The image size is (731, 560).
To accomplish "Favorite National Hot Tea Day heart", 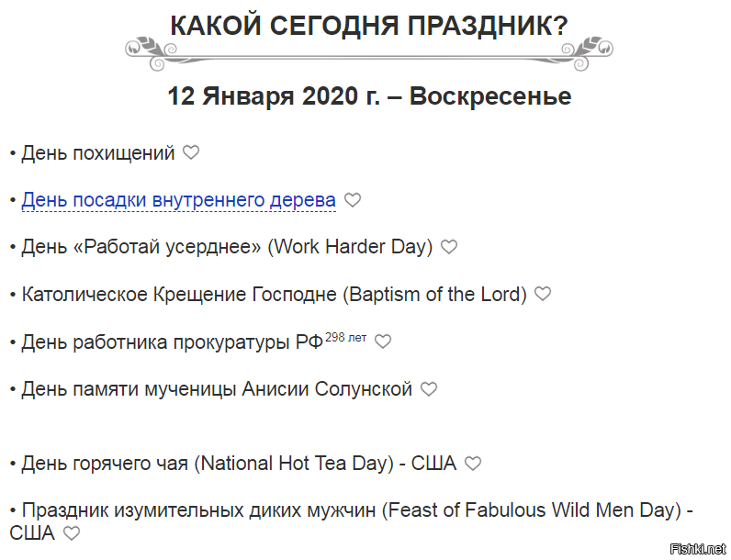I will pyautogui.click(x=473, y=464).
